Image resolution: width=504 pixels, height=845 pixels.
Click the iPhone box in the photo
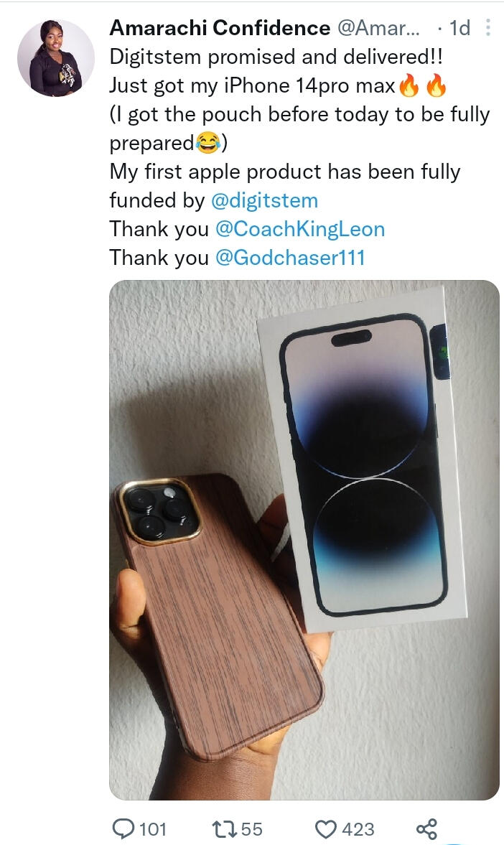366,459
